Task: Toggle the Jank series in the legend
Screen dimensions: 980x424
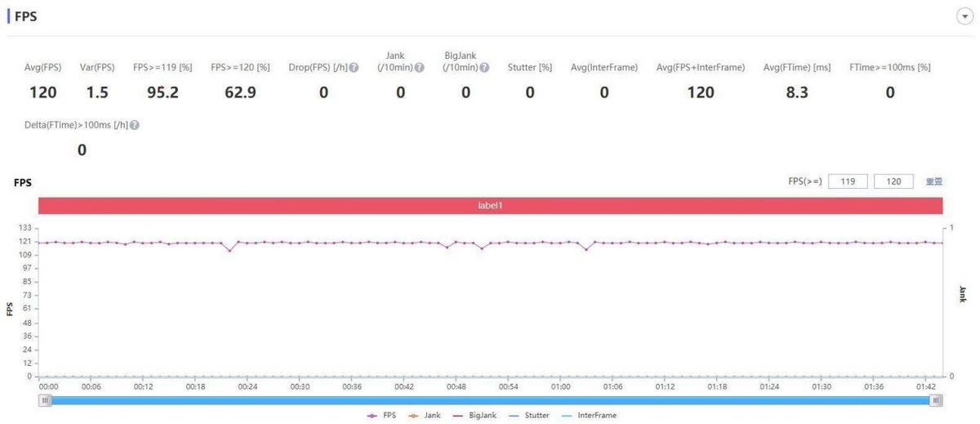Action: 424,416
